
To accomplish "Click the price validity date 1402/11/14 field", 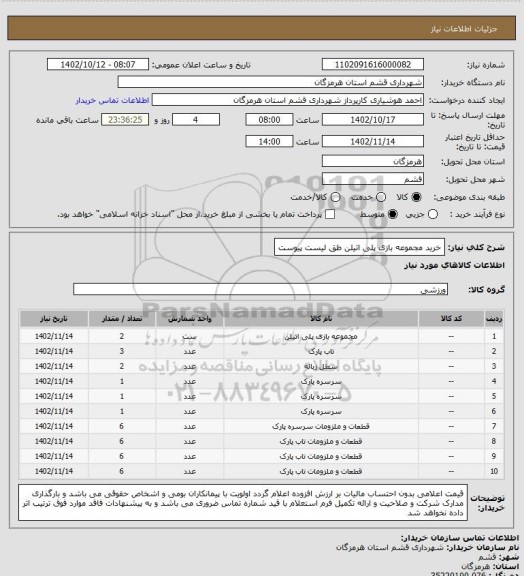I will 373,141.
